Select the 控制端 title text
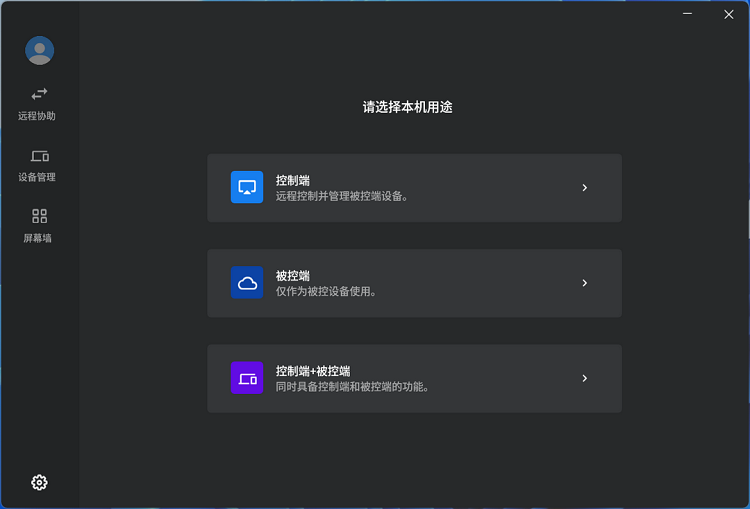The height and width of the screenshot is (509, 750). [292, 181]
